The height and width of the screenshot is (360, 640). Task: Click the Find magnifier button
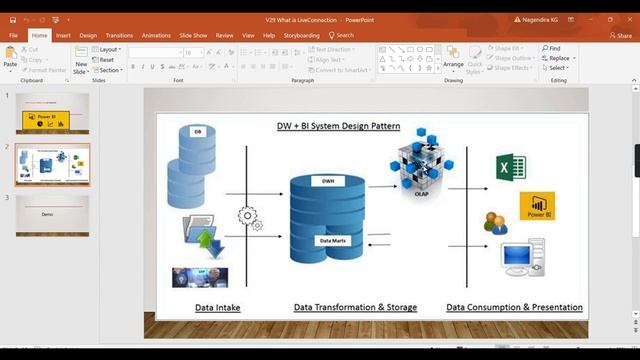click(x=551, y=48)
